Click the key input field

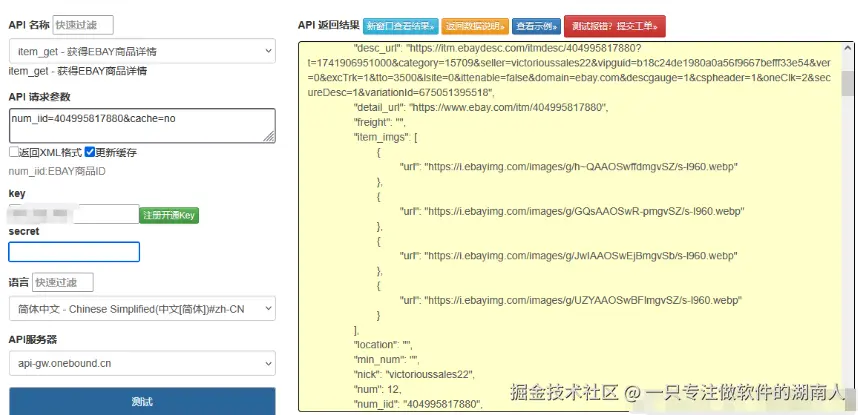(74, 214)
